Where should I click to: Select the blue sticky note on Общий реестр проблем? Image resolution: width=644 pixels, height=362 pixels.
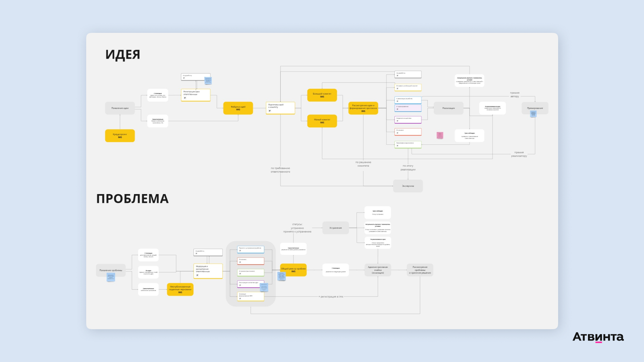282,276
